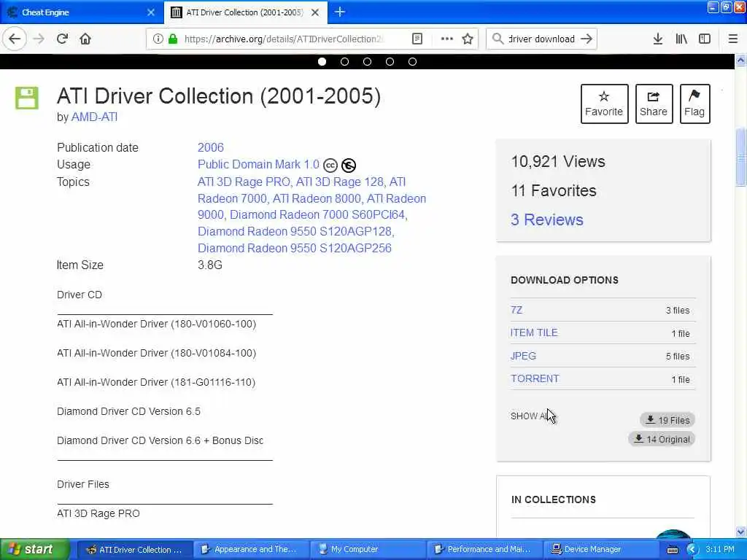Click the 3:11 PM taskbar clock
Viewport: 747px width, 560px height.
[x=720, y=549]
